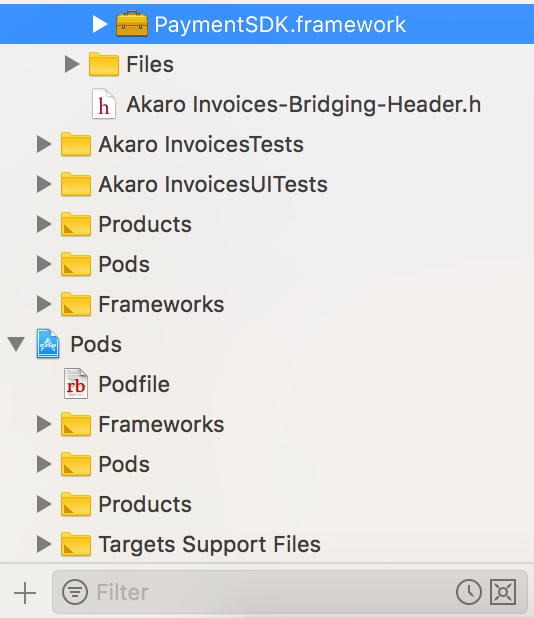Select the PaymentSDK.framework row text
Viewport: 534px width, 618px height.
(x=280, y=24)
